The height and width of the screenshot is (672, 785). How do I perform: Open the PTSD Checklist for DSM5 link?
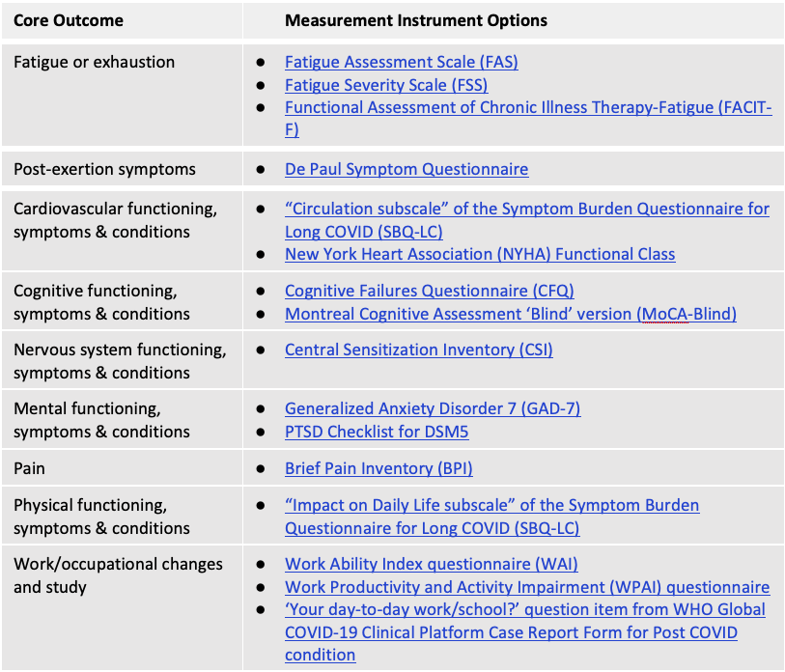(x=377, y=432)
